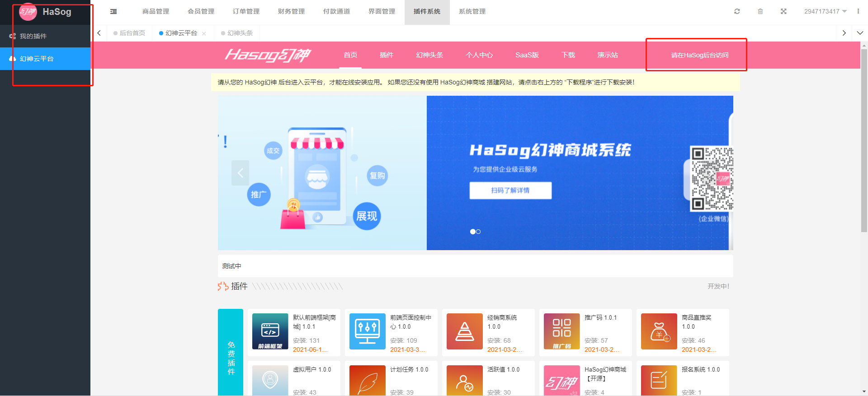The height and width of the screenshot is (396, 868).
Task: Open the vertical dots more menu
Action: (858, 11)
